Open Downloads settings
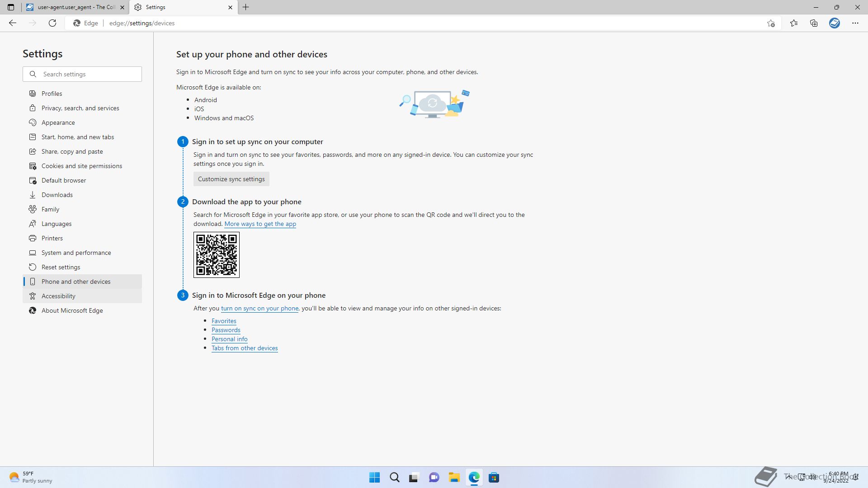The width and height of the screenshot is (868, 488). (82, 195)
